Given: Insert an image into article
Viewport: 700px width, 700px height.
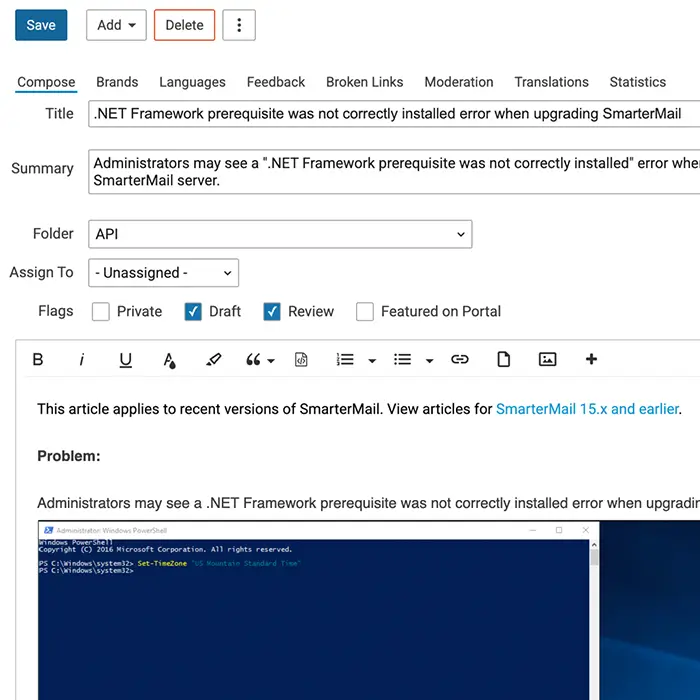Looking at the screenshot, I should pos(547,359).
